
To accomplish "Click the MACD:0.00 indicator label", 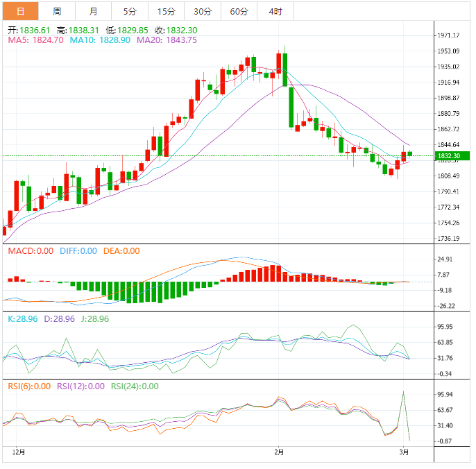I will point(30,251).
